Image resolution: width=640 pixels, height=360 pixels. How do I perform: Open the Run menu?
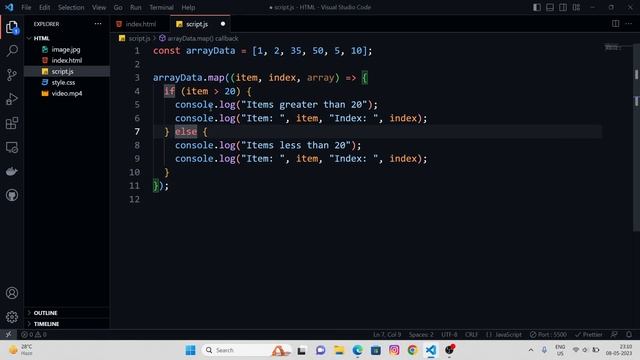[x=136, y=7]
